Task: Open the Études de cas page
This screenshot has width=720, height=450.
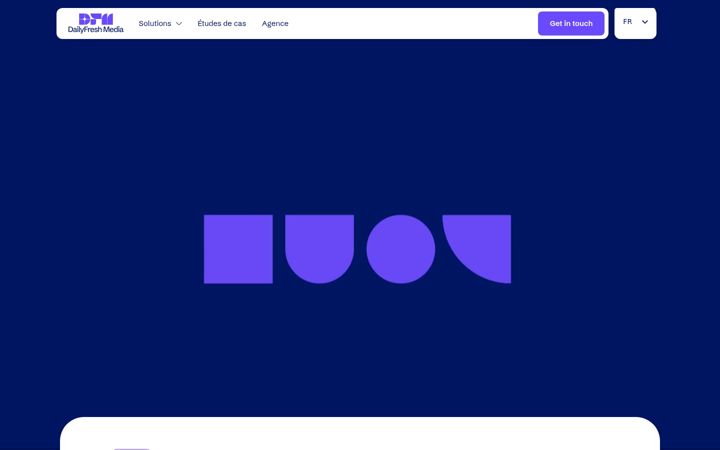Action: coord(222,23)
